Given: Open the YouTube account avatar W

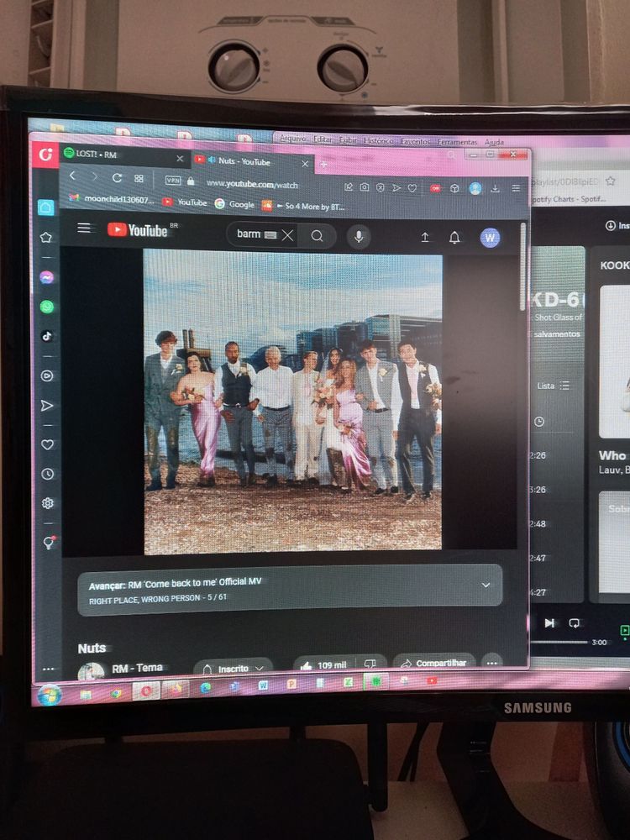Looking at the screenshot, I should [490, 238].
